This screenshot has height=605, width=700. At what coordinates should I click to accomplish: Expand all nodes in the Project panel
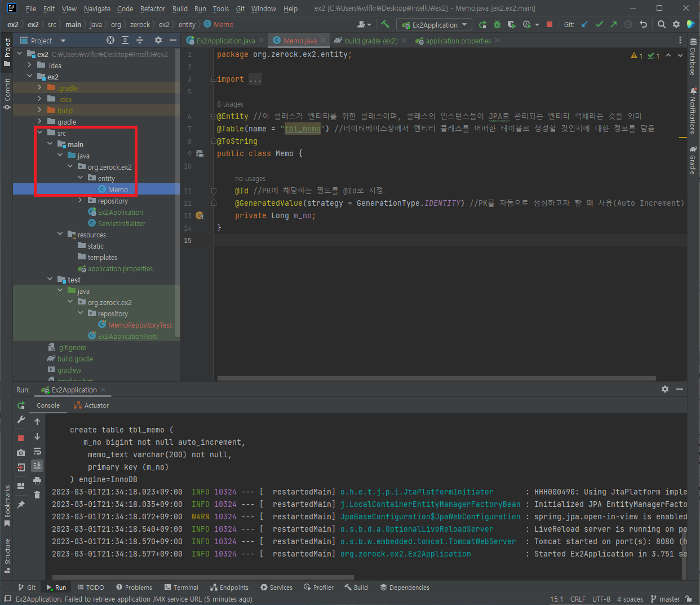click(x=125, y=40)
